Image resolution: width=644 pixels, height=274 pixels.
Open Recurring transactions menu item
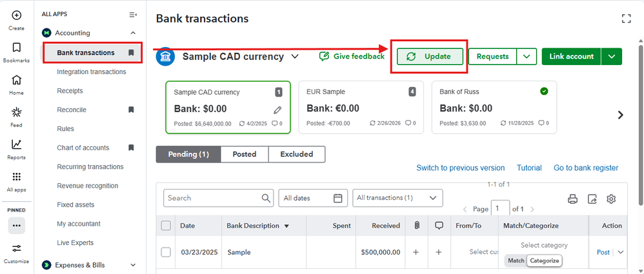pyautogui.click(x=90, y=166)
